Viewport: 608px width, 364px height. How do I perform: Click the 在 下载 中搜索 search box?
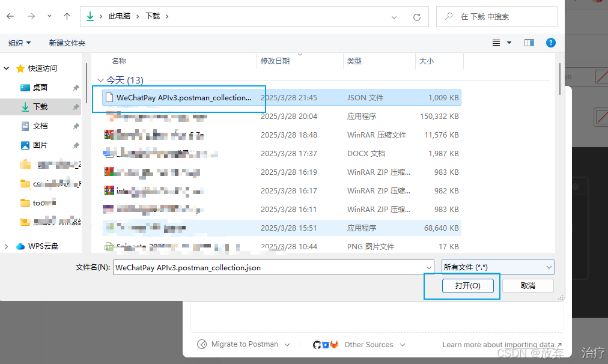pyautogui.click(x=497, y=16)
